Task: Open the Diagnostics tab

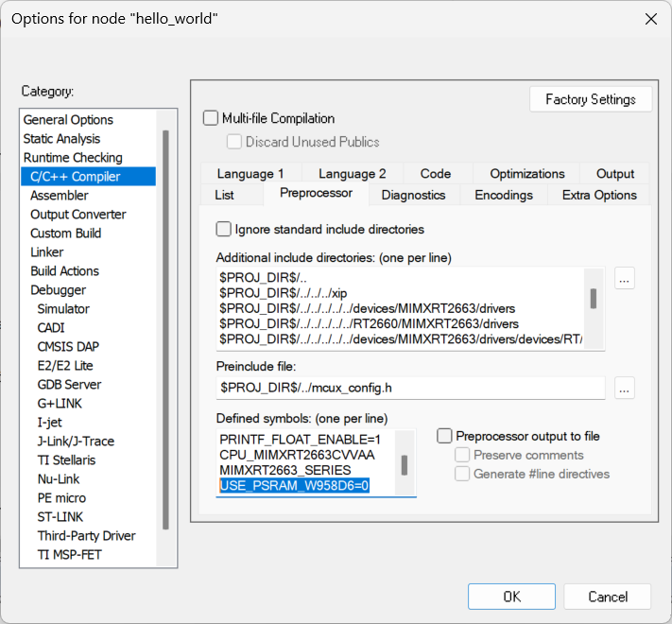Action: click(x=414, y=195)
